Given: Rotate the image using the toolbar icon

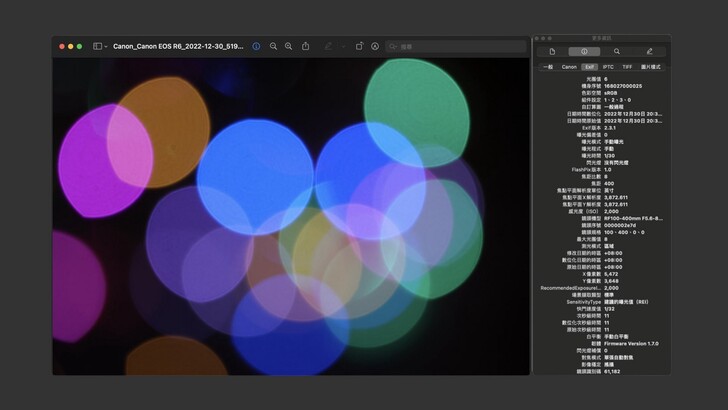Looking at the screenshot, I should pos(359,46).
